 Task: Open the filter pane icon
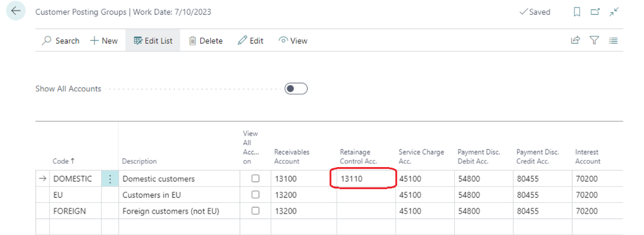(x=594, y=40)
